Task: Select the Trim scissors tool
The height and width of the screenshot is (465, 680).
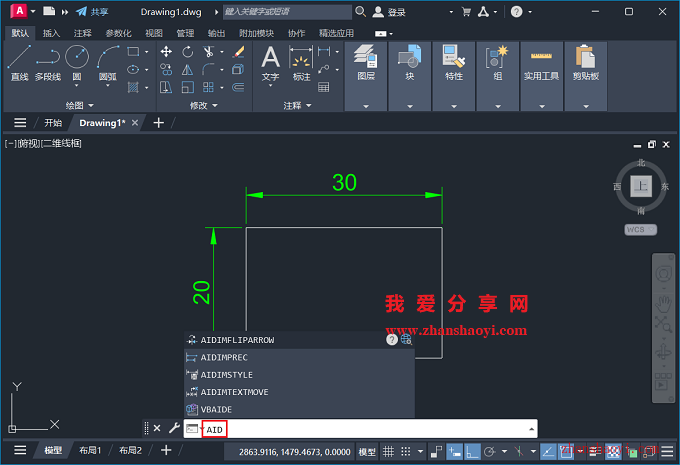Action: point(209,52)
